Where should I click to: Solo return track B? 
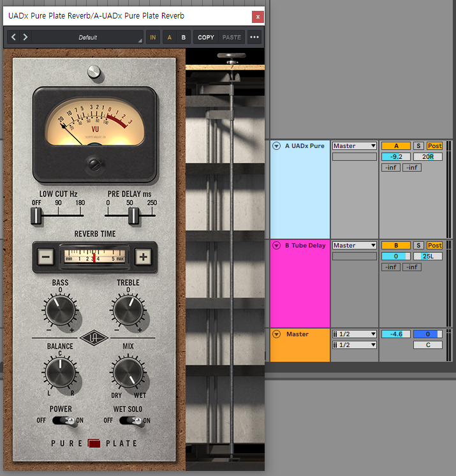click(x=418, y=245)
